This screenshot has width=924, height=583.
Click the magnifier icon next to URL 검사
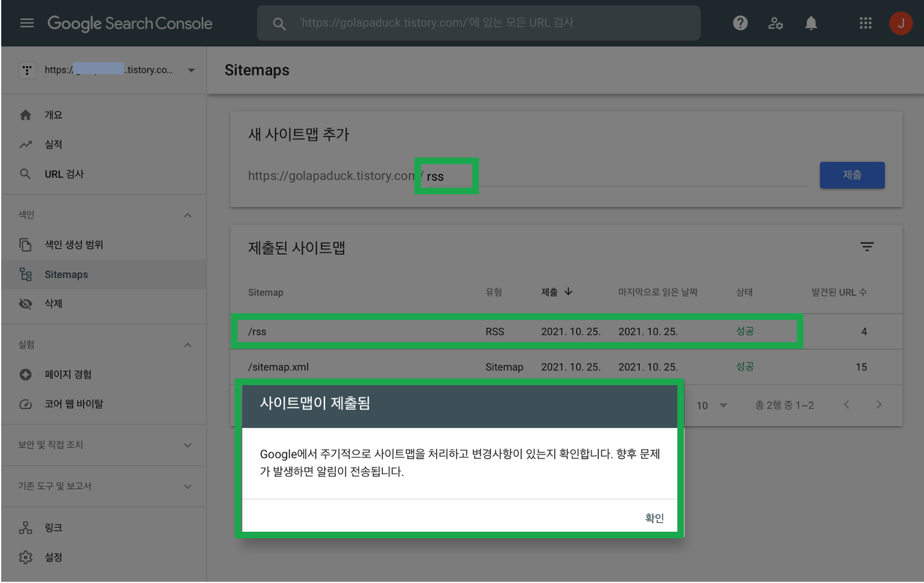pos(25,174)
